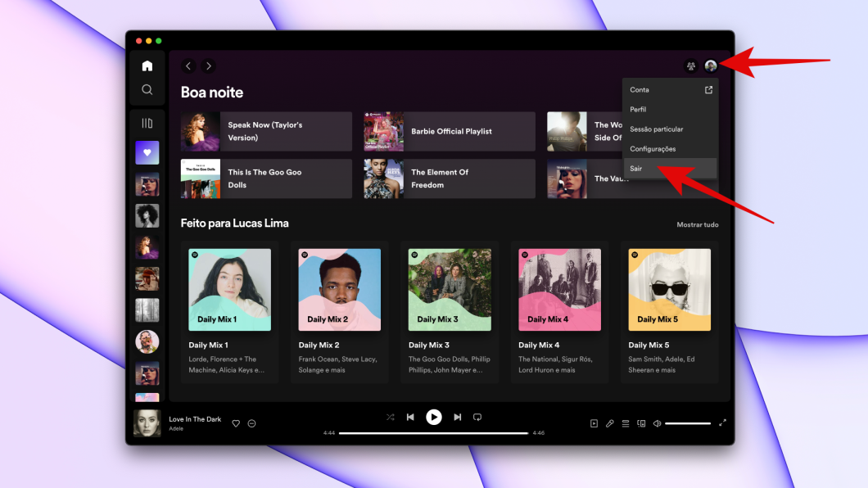
Task: Open the Liked Songs heart tile
Action: [x=147, y=153]
